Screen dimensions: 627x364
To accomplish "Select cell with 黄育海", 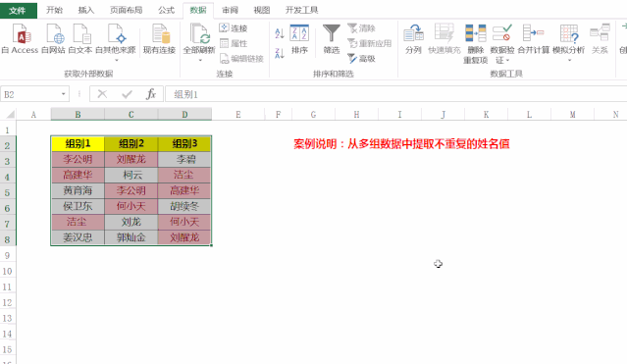I will (x=78, y=190).
